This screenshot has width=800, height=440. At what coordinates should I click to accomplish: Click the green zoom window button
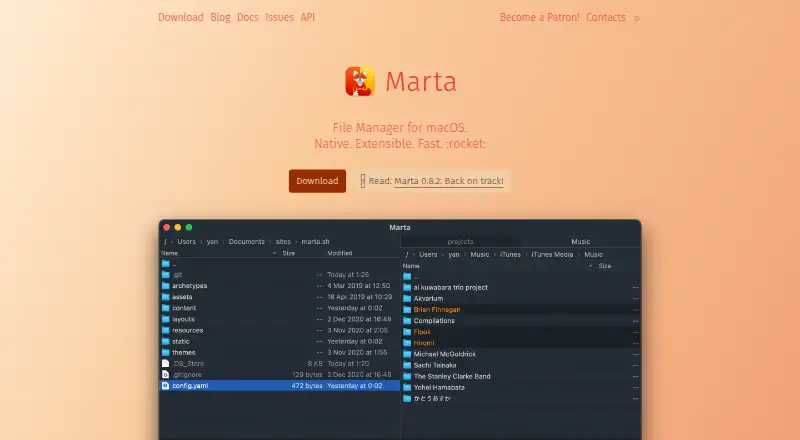click(189, 227)
